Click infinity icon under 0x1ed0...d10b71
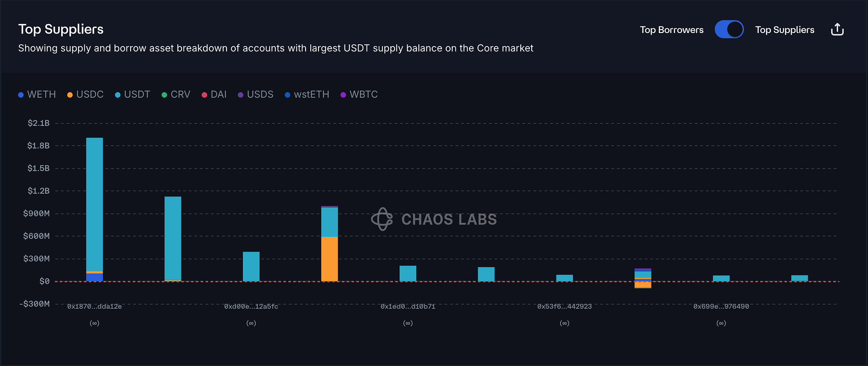Image resolution: width=868 pixels, height=366 pixels. coord(408,323)
